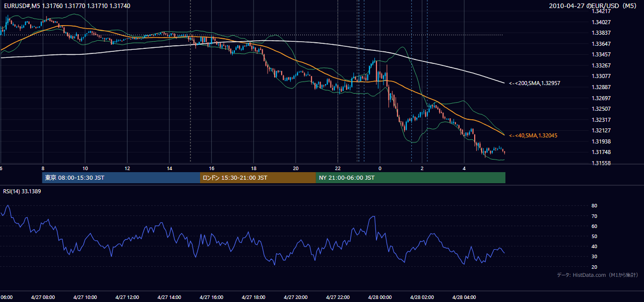The image size is (644, 302).
Task: Click hour label 12 under the price chart
Action: (127, 169)
